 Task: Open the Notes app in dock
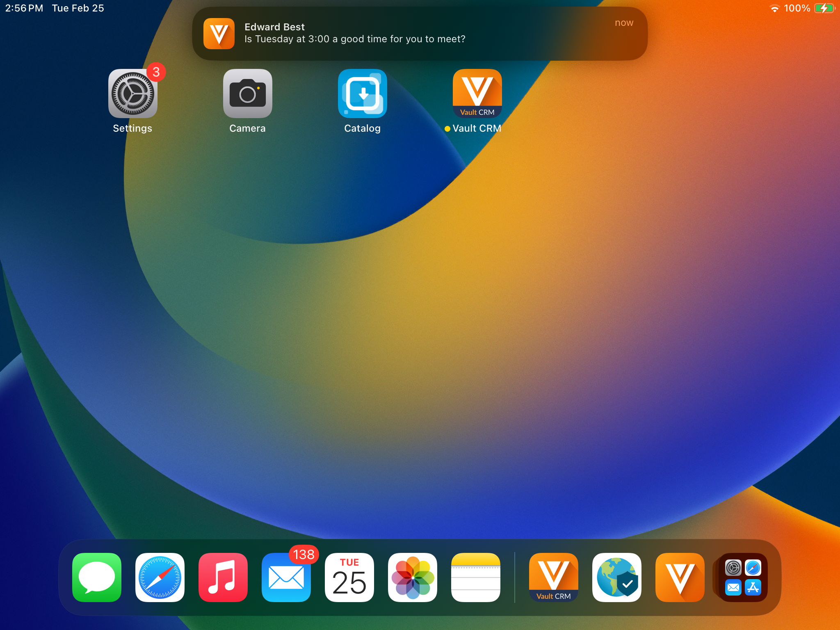(476, 577)
